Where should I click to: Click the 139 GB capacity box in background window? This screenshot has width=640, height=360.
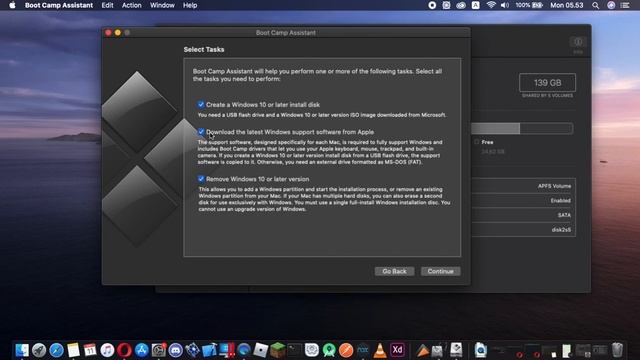(x=547, y=83)
